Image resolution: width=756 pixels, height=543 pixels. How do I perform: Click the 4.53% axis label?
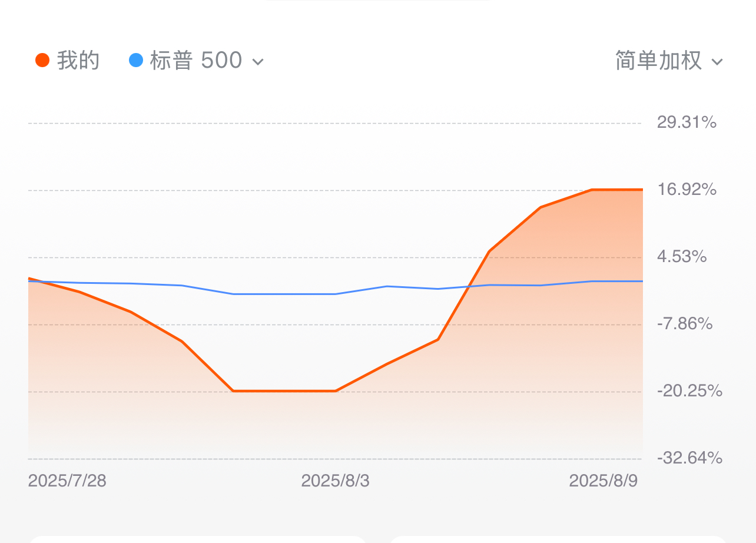point(682,257)
